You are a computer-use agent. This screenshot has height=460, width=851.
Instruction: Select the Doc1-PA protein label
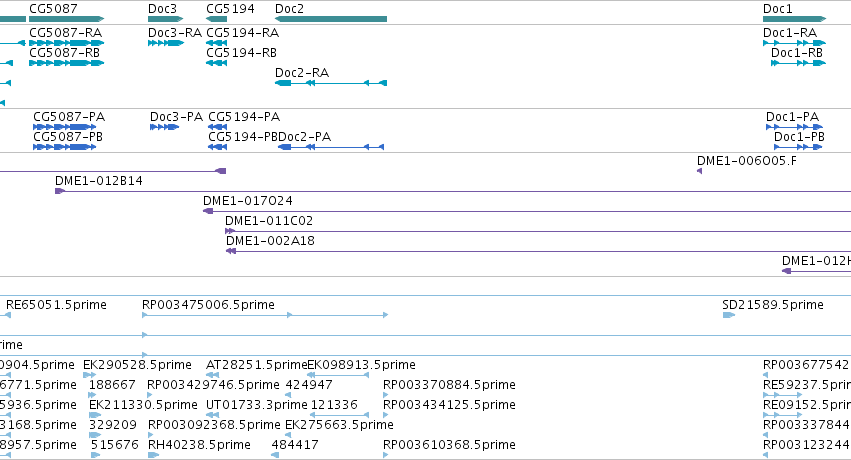[792, 117]
